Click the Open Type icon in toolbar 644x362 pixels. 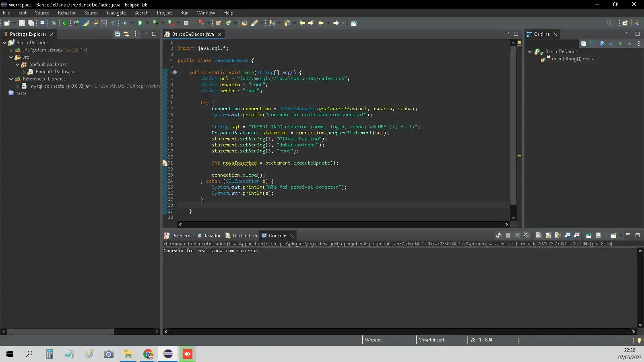click(244, 23)
